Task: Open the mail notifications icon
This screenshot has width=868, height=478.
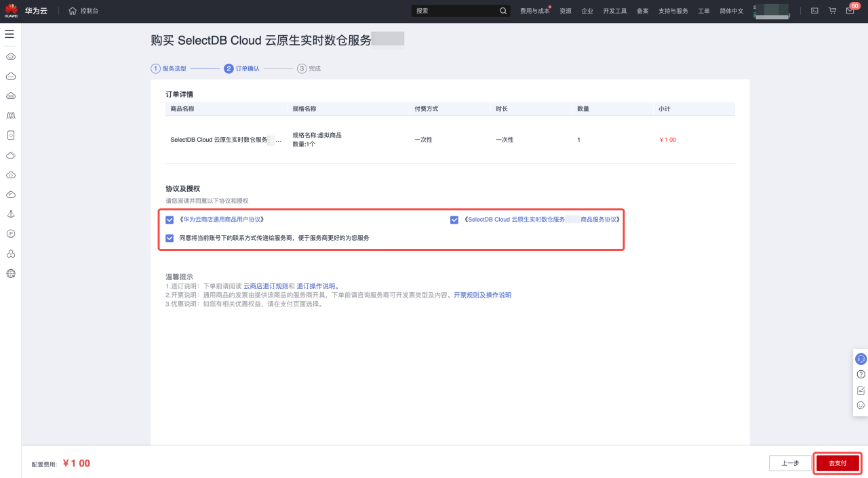Action: tap(850, 11)
